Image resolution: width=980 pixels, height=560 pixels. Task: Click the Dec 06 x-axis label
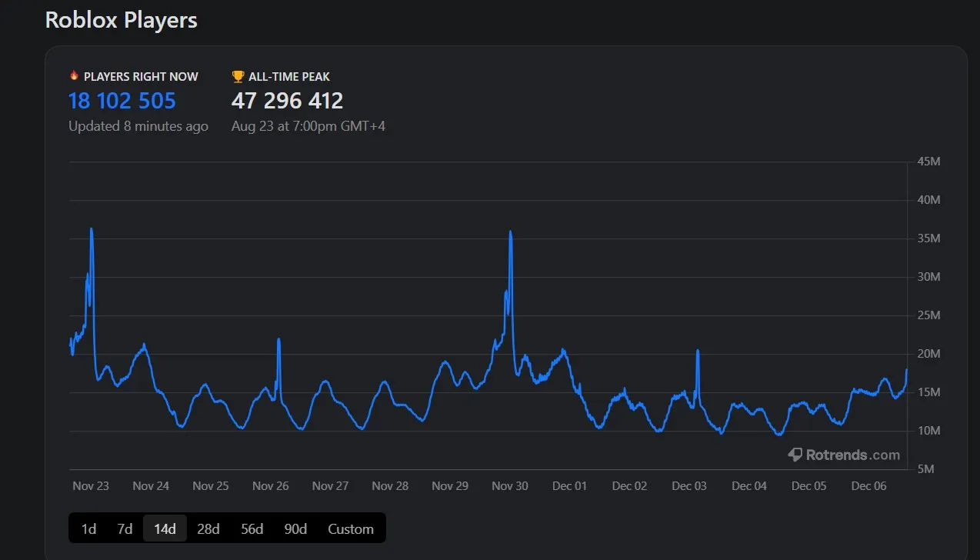pos(869,485)
